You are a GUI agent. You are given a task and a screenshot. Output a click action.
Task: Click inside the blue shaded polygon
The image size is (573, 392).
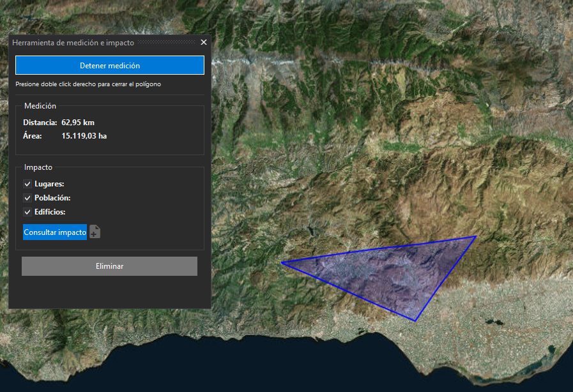tap(396, 275)
